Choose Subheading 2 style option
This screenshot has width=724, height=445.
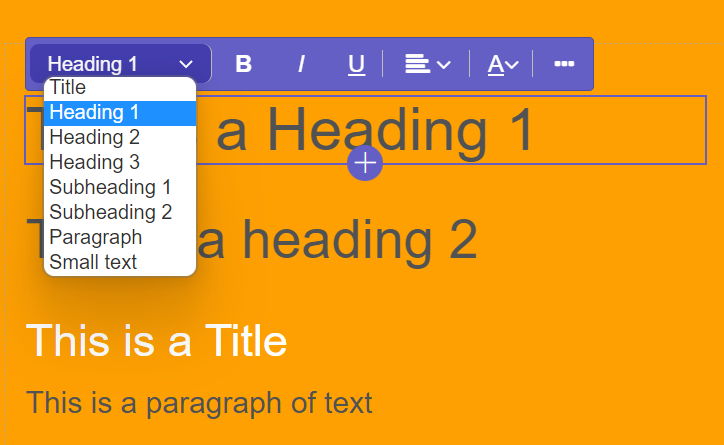coord(120,212)
